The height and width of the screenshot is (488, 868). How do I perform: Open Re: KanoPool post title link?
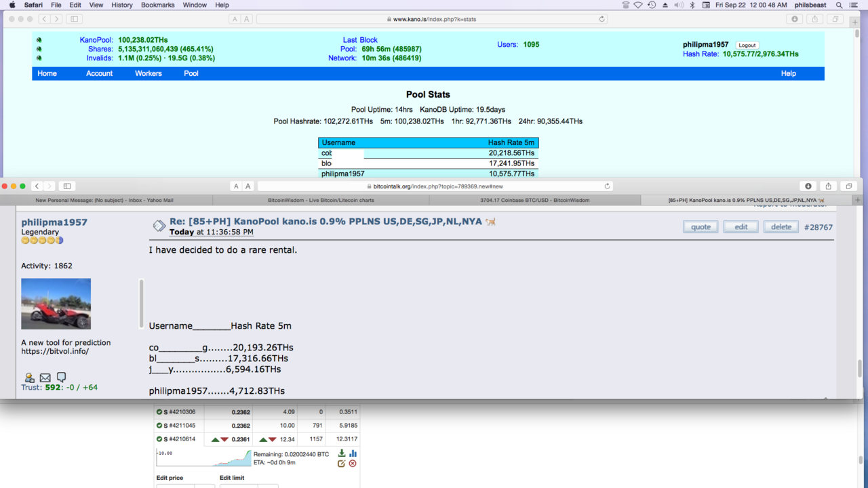[x=325, y=222]
